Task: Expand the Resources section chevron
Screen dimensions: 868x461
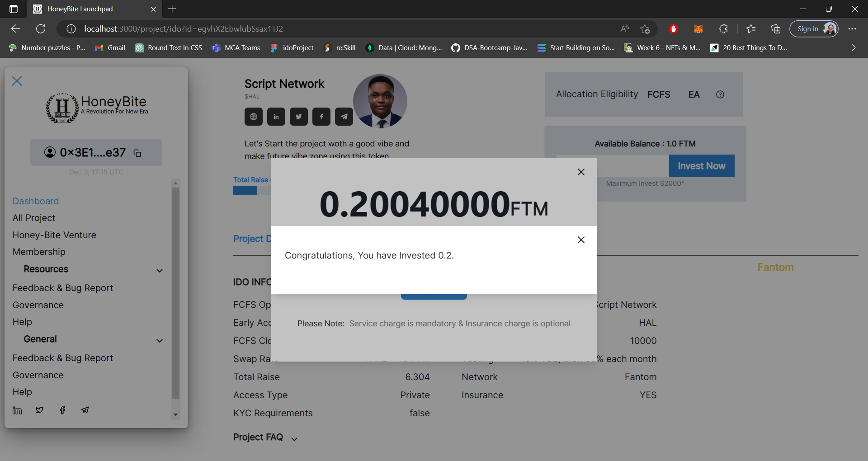Action: 160,270
